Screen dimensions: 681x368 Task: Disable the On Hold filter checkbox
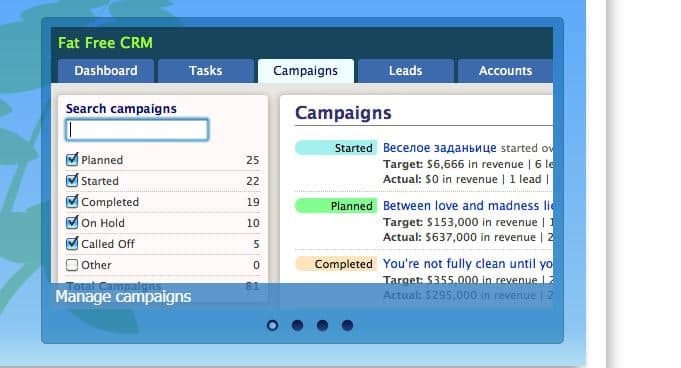[x=72, y=222]
